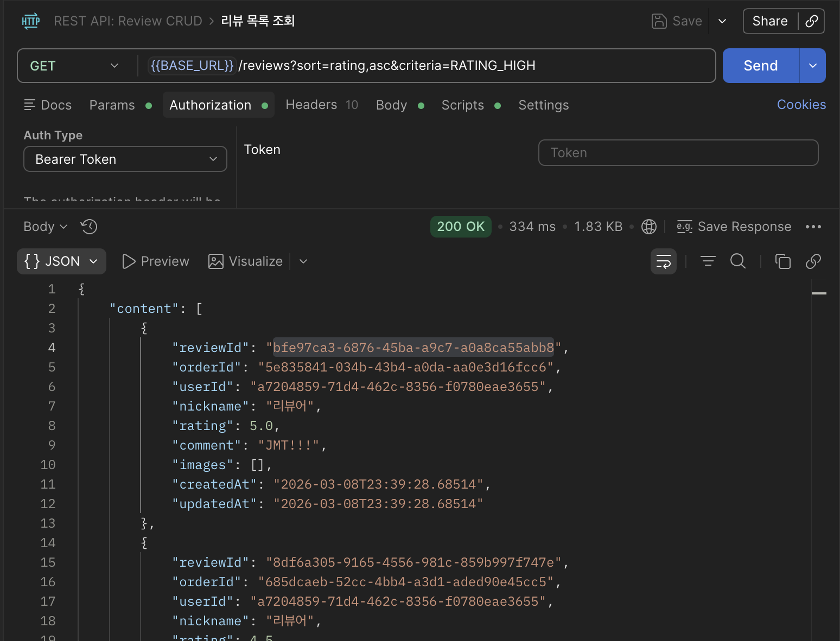Click orderId 685dcaeb value on line 16
Image resolution: width=840 pixels, height=641 pixels.
[x=406, y=582]
